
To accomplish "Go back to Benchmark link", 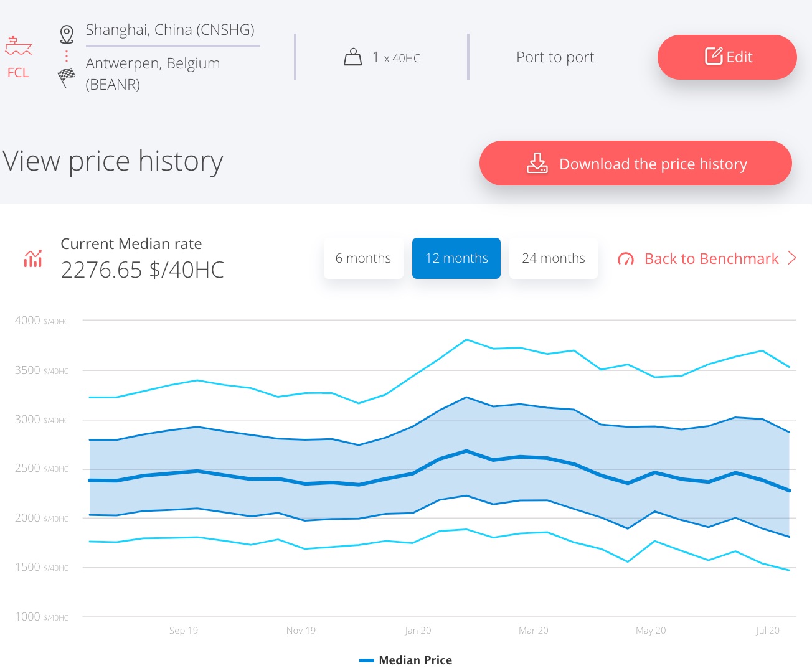I will (x=711, y=259).
